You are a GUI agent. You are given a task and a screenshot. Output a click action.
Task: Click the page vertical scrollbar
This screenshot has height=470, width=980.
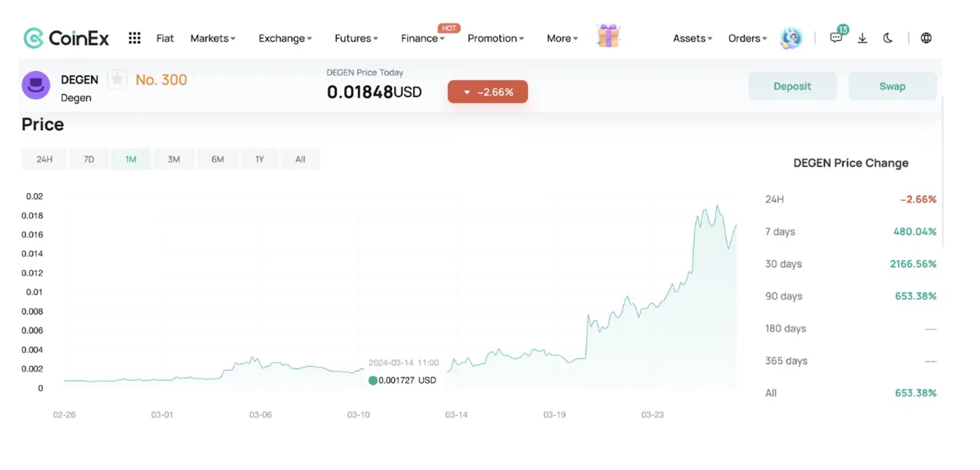point(943,172)
